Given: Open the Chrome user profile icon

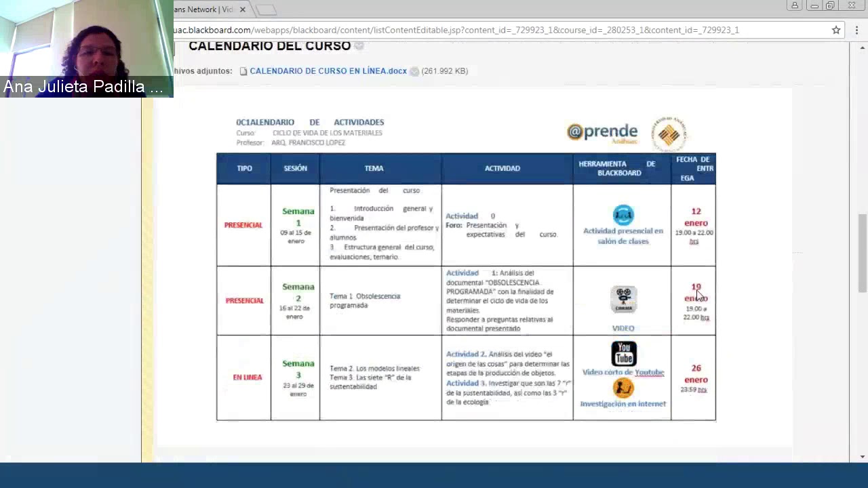Looking at the screenshot, I should pos(794,5).
